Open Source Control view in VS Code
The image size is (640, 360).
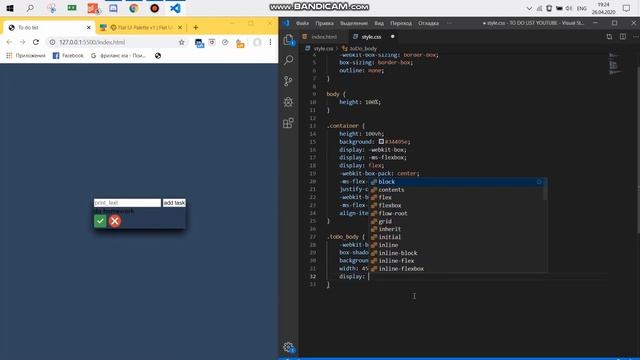pos(289,81)
